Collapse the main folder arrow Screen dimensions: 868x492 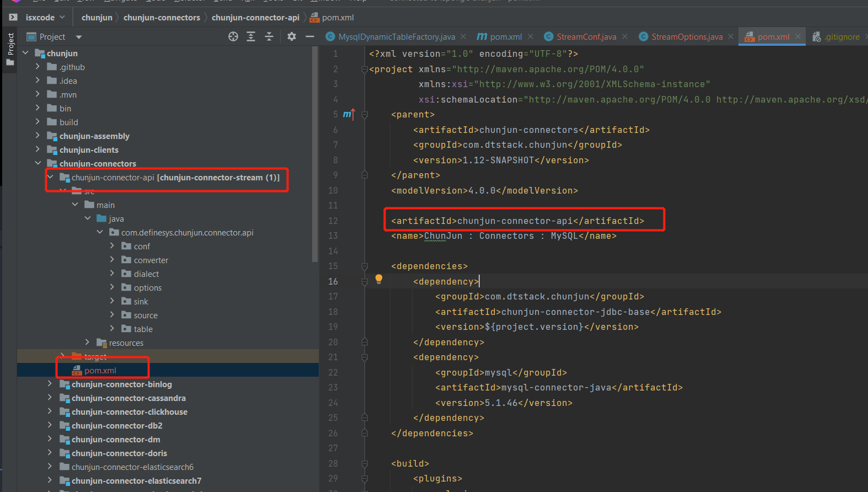[75, 204]
